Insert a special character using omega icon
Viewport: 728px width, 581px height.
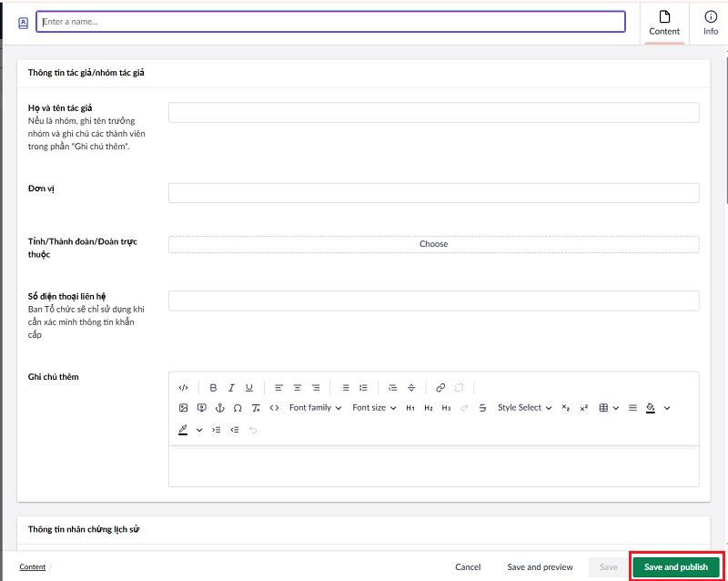click(x=238, y=408)
